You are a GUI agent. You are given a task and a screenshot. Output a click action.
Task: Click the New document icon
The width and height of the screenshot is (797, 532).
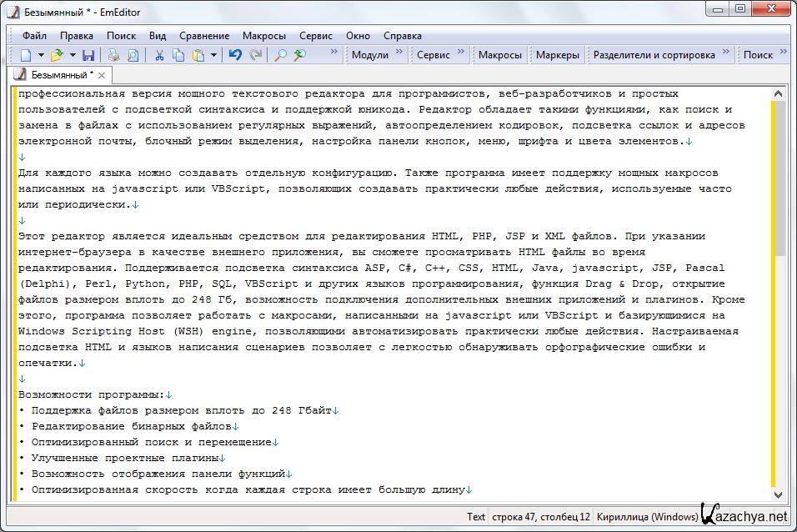click(26, 55)
